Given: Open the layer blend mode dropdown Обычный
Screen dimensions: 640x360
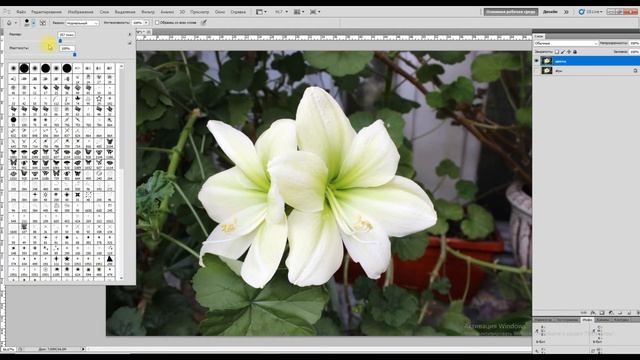Looking at the screenshot, I should point(566,43).
